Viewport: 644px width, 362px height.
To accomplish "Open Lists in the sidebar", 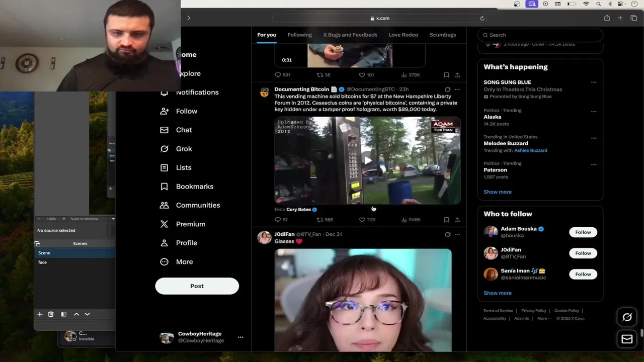I will point(176,167).
